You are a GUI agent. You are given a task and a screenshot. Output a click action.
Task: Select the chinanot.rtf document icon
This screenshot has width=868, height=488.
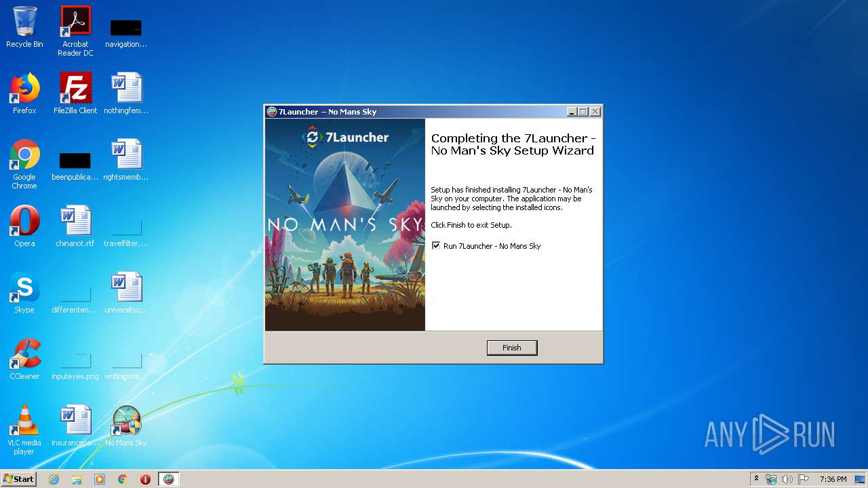click(75, 226)
